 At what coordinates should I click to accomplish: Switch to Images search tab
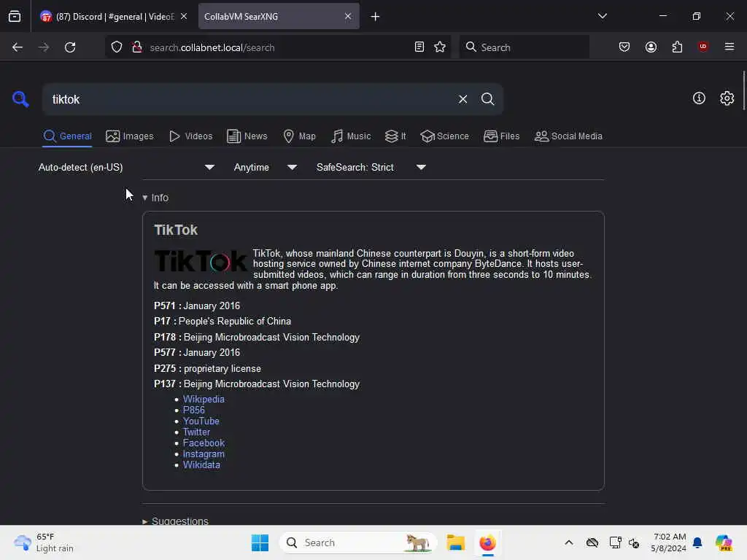130,136
